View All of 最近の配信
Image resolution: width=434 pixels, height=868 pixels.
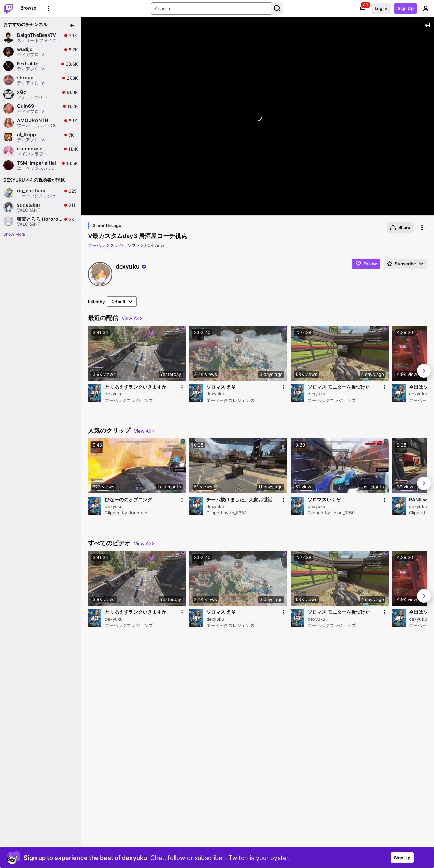tap(132, 318)
